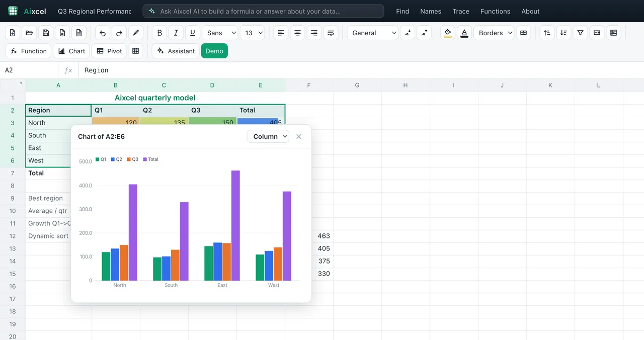
Task: Select the format painter brush tool
Action: point(136,33)
